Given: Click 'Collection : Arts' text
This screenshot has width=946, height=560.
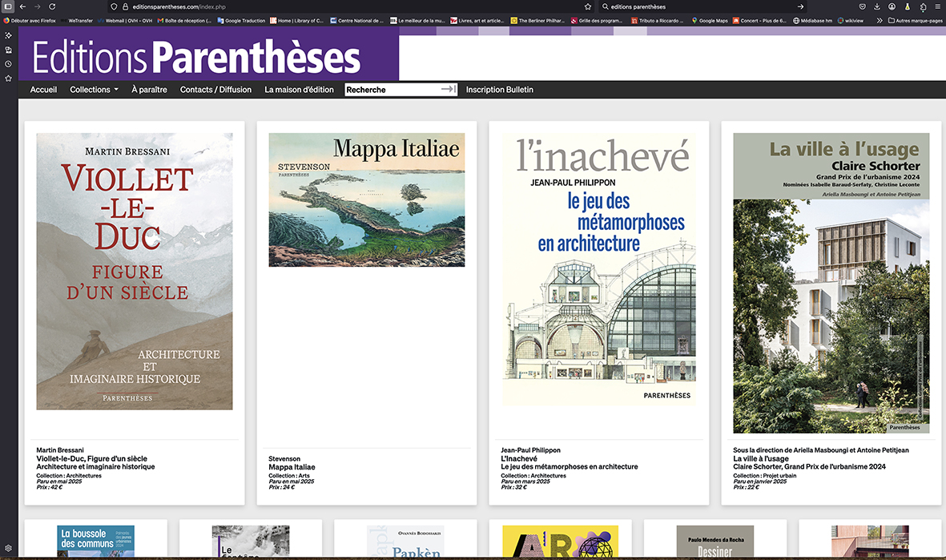Looking at the screenshot, I should click(x=289, y=476).
